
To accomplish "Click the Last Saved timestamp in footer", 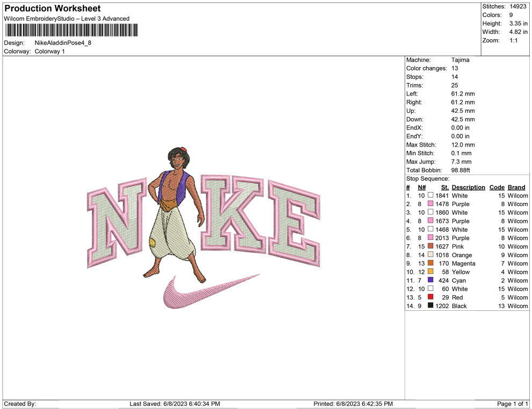I will coord(175,404).
